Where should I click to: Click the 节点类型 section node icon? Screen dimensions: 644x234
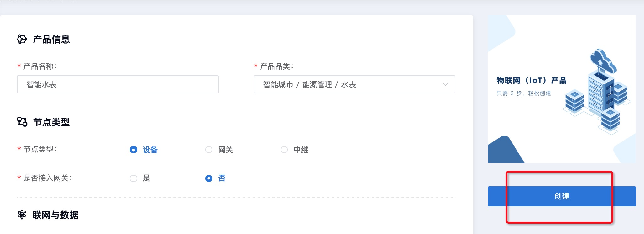point(22,122)
